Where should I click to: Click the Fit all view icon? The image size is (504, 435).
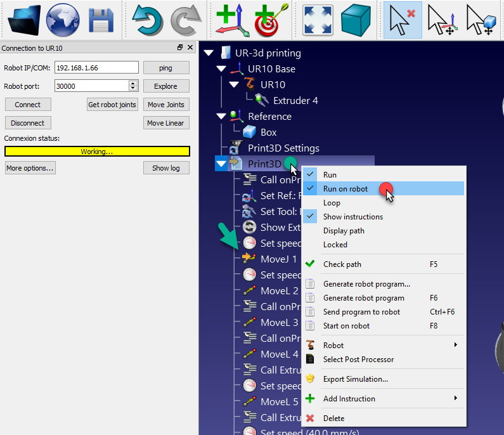tap(318, 20)
